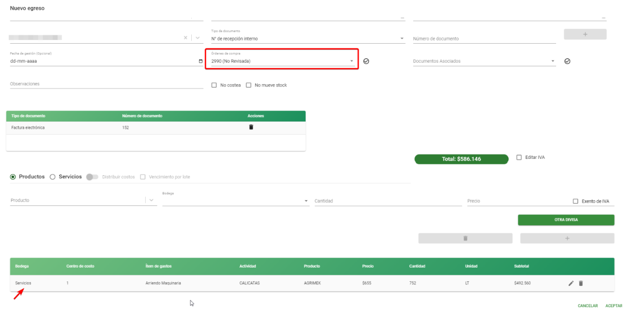644x324 pixels.
Task: Click the AGRIMEK product cell
Action: coord(313,283)
